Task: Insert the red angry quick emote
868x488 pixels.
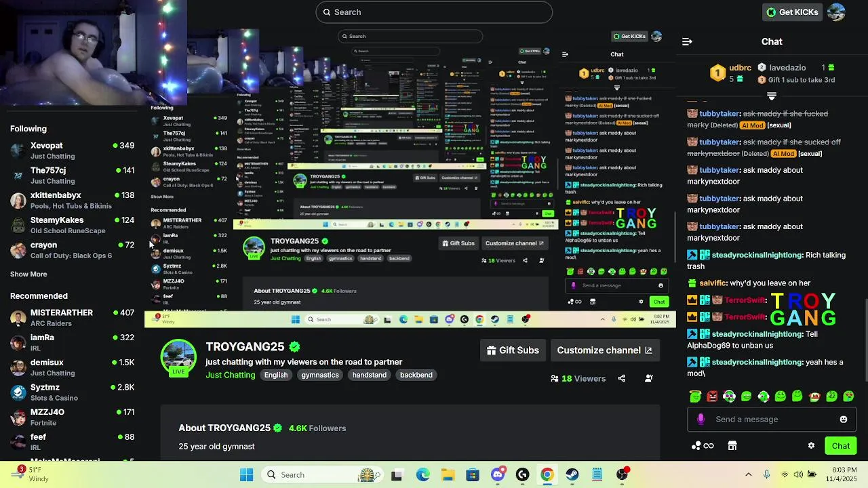Action: [x=712, y=396]
